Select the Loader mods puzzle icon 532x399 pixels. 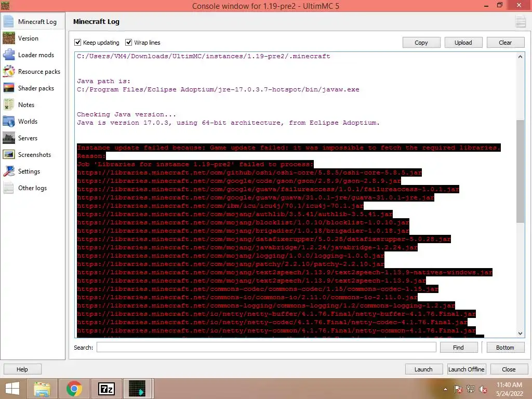[9, 55]
